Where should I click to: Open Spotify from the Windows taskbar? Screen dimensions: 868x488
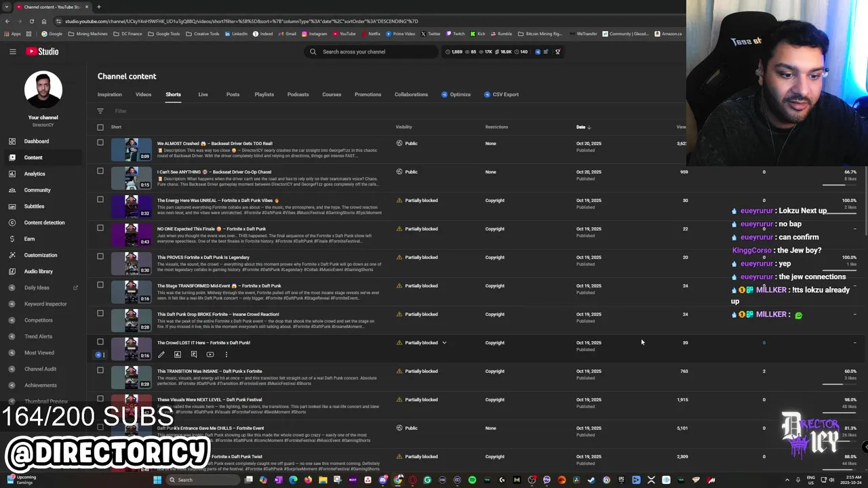coord(472,480)
